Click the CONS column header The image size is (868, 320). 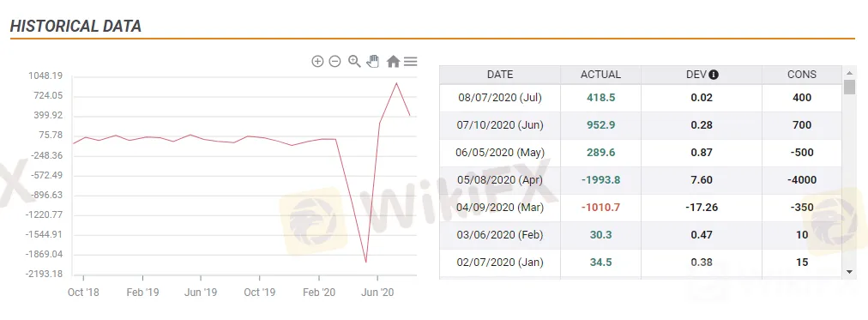point(802,74)
